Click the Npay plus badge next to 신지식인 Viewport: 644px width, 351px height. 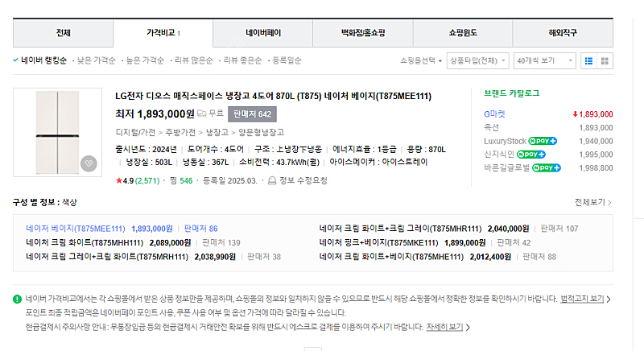[x=531, y=155]
